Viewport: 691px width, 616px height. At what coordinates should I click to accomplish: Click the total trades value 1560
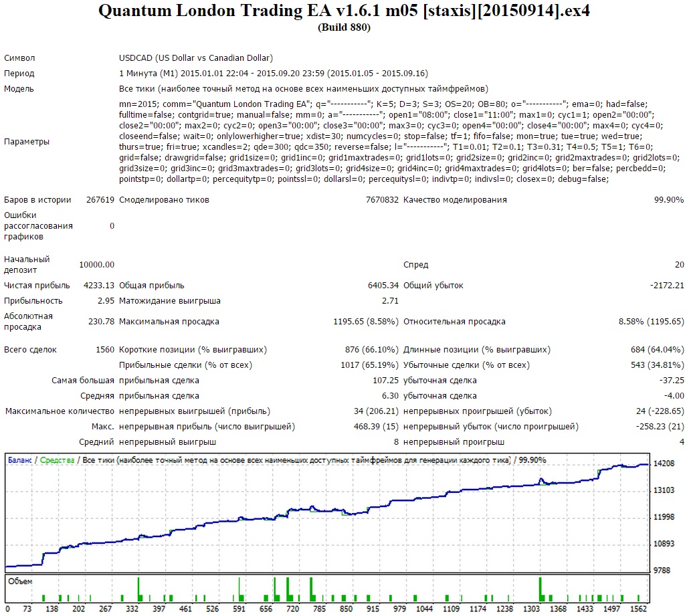pyautogui.click(x=105, y=349)
